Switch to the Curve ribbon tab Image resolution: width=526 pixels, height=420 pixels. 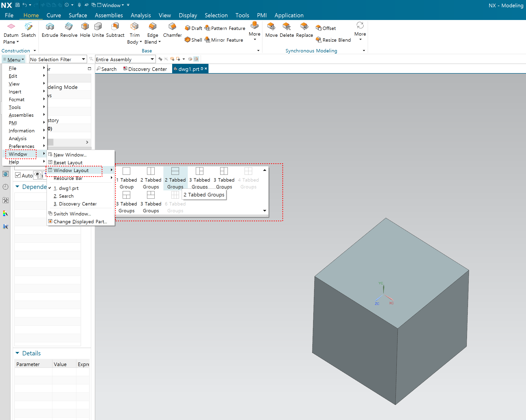click(54, 15)
